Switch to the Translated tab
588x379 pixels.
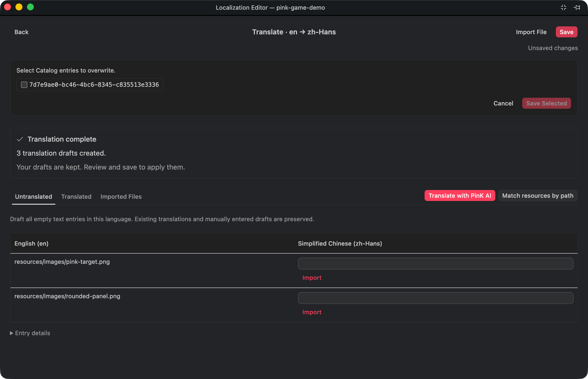point(76,197)
